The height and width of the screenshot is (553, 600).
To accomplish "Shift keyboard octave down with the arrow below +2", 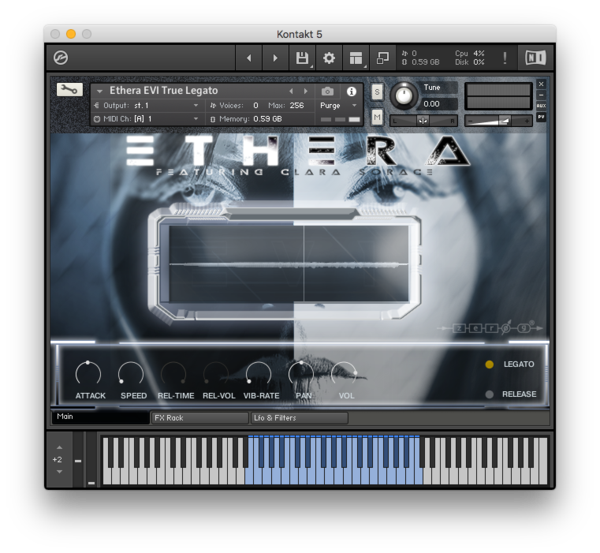I will tap(59, 472).
